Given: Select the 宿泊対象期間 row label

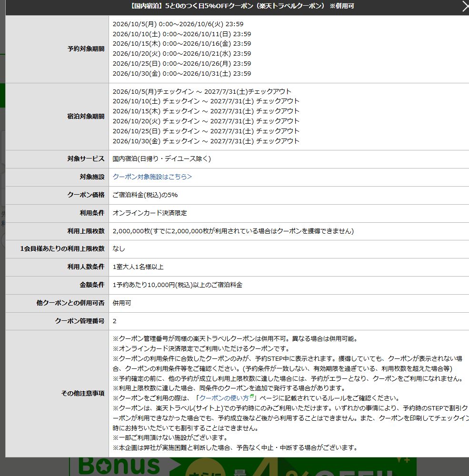Looking at the screenshot, I should tap(86, 117).
